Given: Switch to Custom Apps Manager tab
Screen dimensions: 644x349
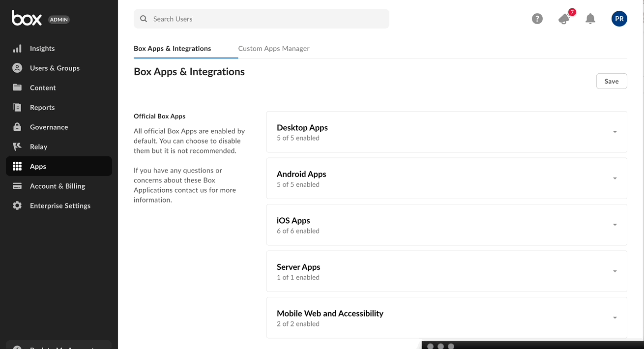Looking at the screenshot, I should (274, 48).
